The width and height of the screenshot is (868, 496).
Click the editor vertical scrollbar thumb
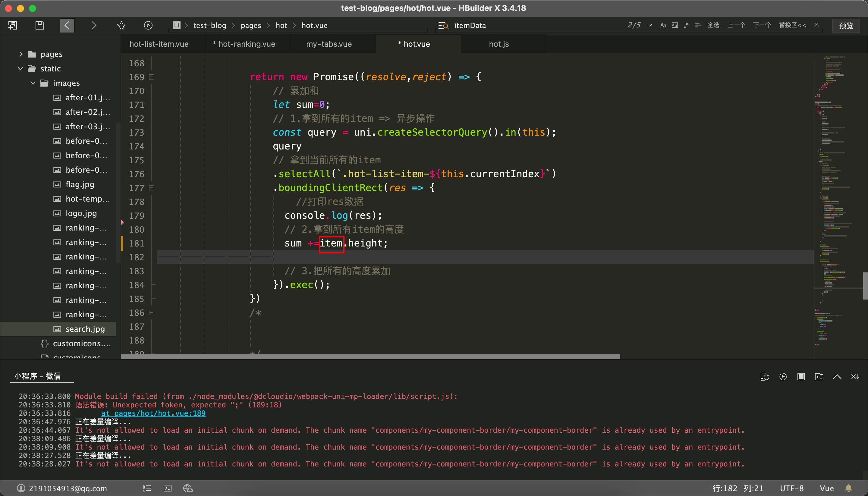click(x=865, y=285)
